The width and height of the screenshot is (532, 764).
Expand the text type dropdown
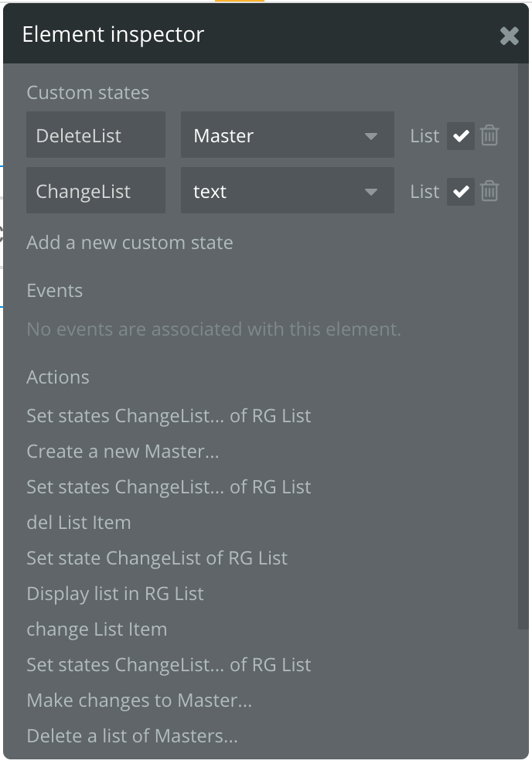pyautogui.click(x=287, y=192)
